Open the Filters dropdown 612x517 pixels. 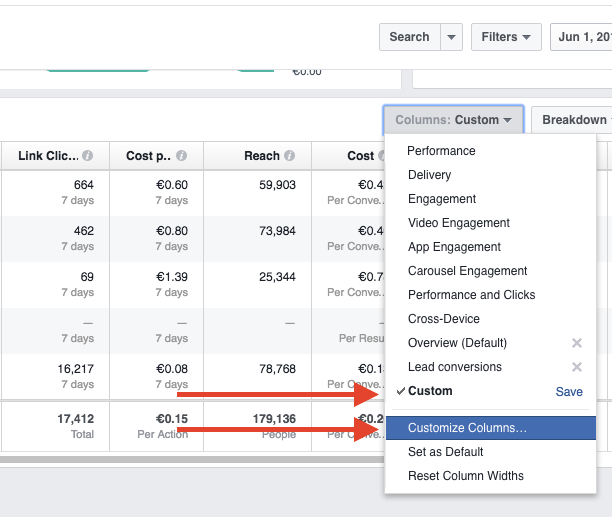(x=506, y=37)
